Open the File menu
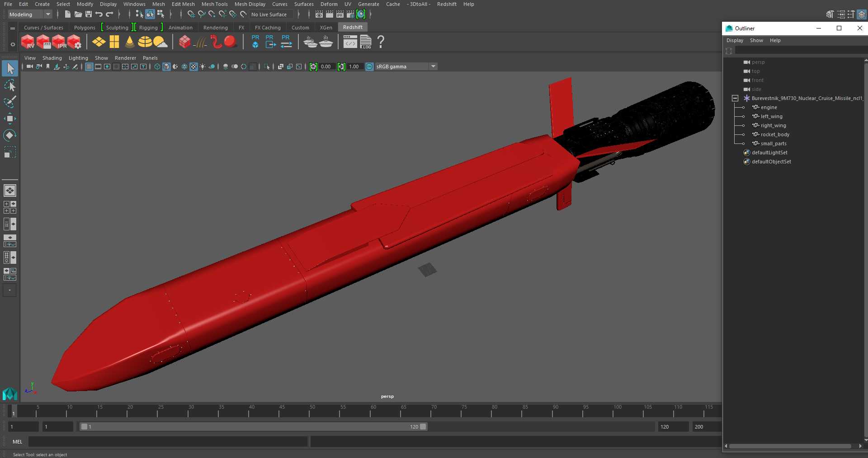The height and width of the screenshot is (458, 868). point(8,4)
